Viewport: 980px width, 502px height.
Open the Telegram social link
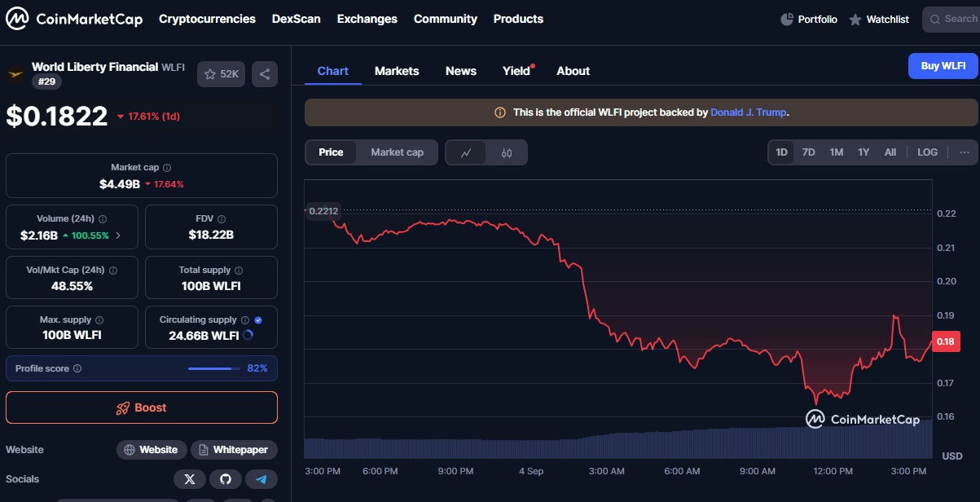261,479
